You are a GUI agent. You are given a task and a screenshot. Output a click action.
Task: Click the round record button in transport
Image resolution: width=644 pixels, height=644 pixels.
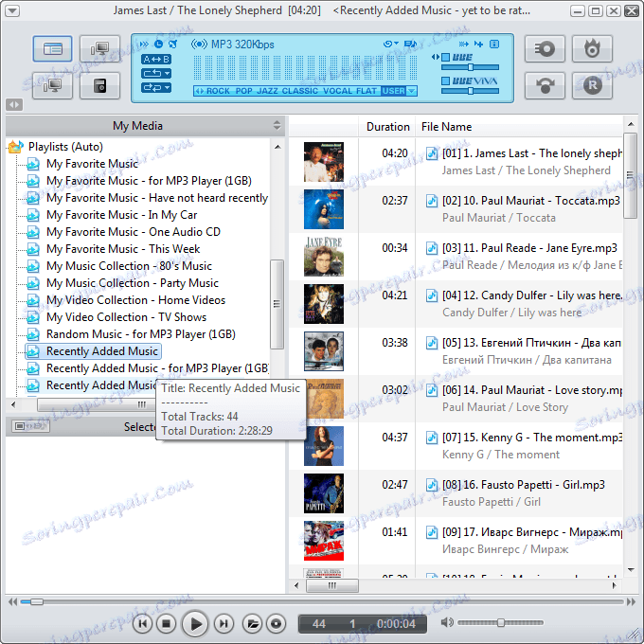tap(276, 624)
